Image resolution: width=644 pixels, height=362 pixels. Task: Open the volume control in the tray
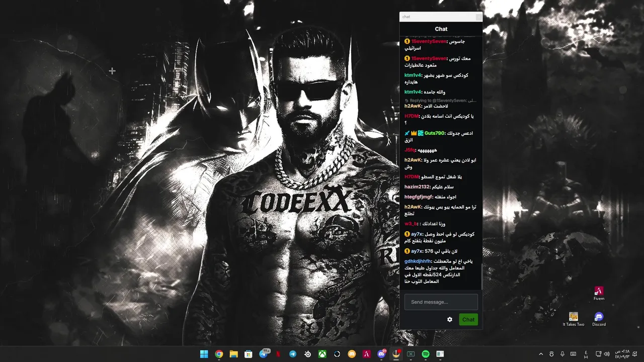coord(608,354)
